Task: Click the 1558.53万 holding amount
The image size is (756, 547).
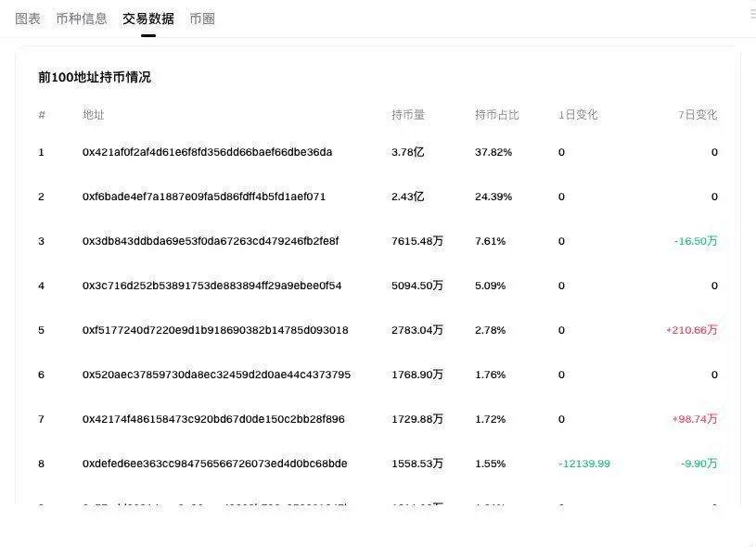Action: (x=417, y=464)
